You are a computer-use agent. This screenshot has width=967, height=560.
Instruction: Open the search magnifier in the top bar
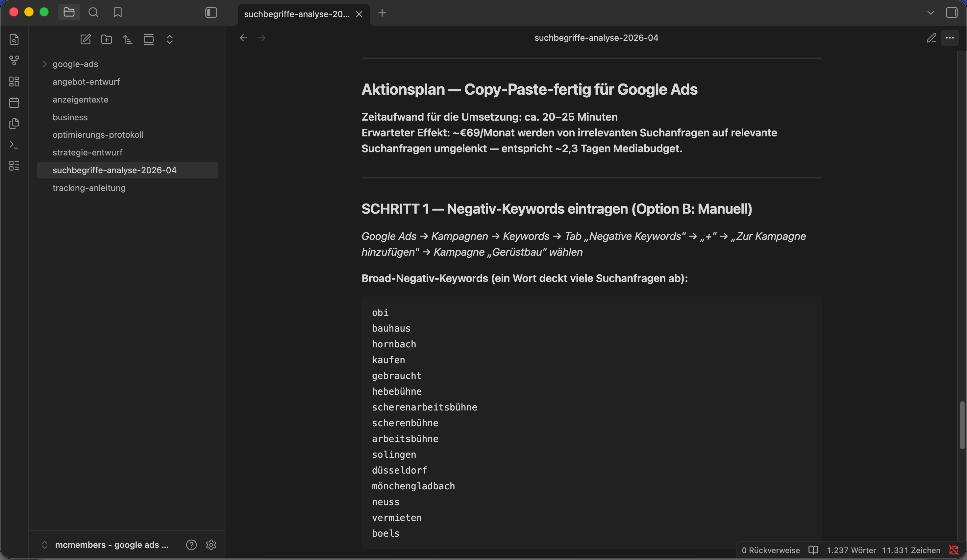93,12
